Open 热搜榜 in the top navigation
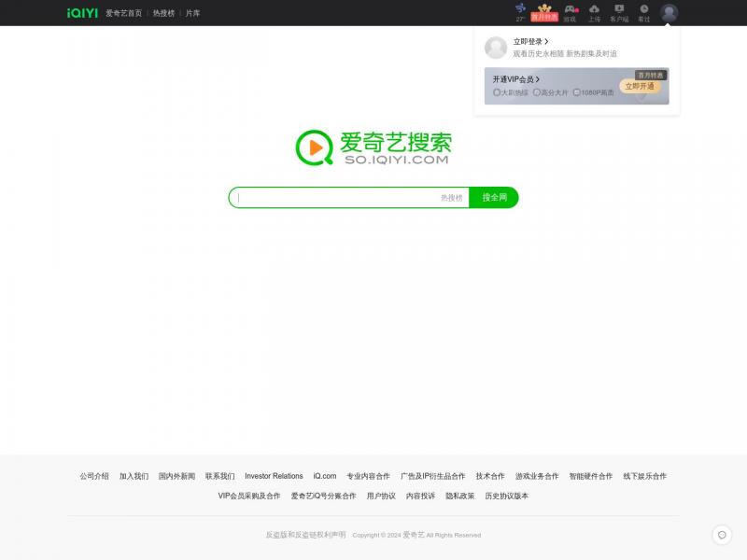The image size is (747, 560). [x=164, y=13]
